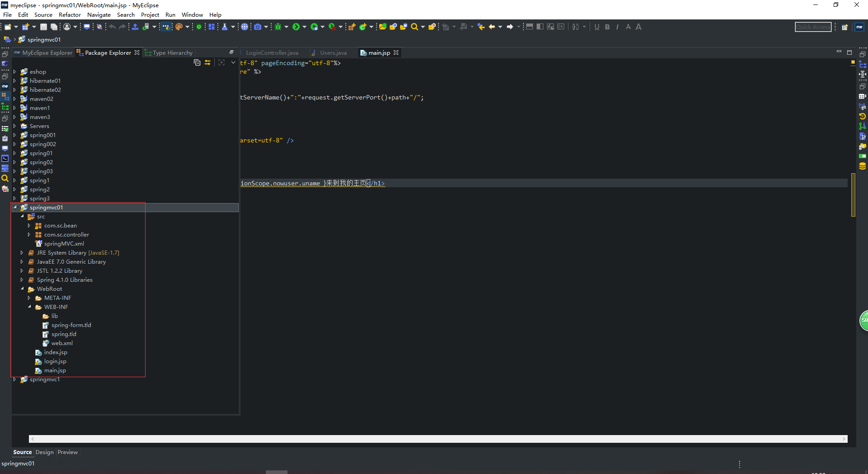Click the yellow Back arrow icon
The height and width of the screenshot is (474, 868).
491,27
